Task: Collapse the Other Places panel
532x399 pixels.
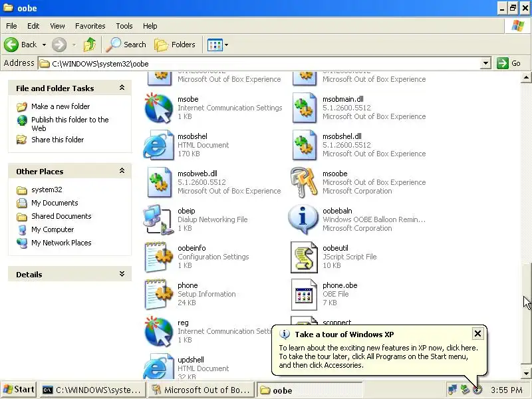Action: pyautogui.click(x=122, y=171)
